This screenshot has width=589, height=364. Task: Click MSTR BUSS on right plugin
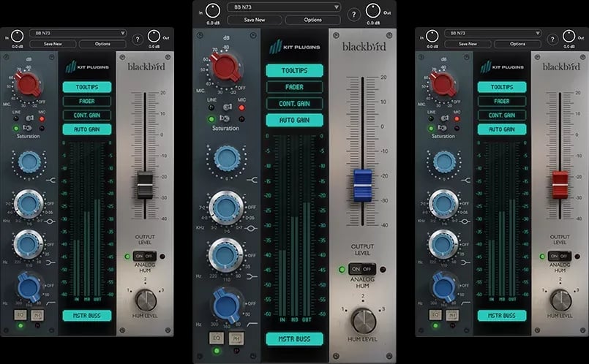tap(502, 316)
